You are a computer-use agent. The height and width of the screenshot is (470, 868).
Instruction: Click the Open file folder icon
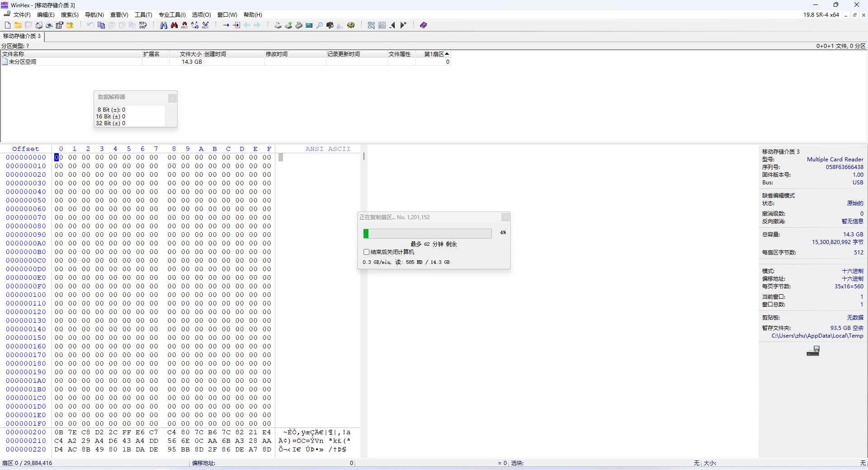click(18, 25)
